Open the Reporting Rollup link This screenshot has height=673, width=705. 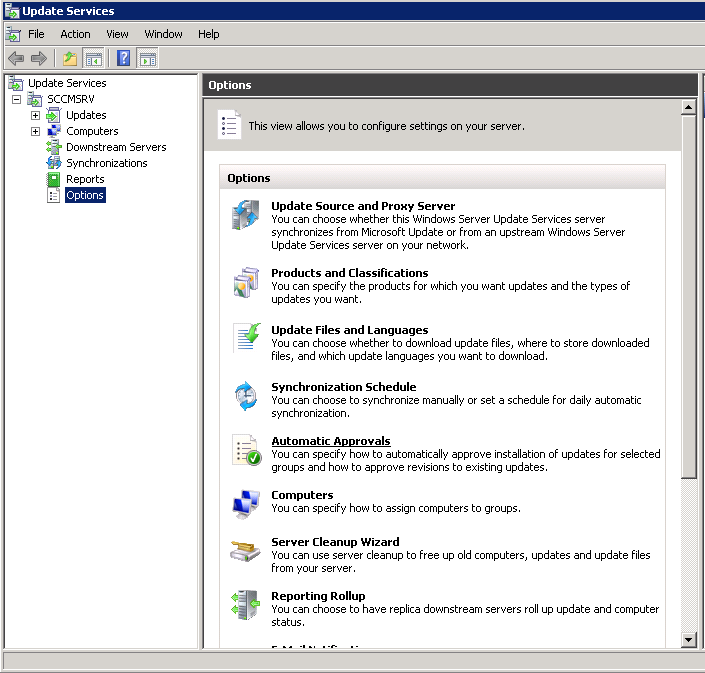click(x=318, y=596)
